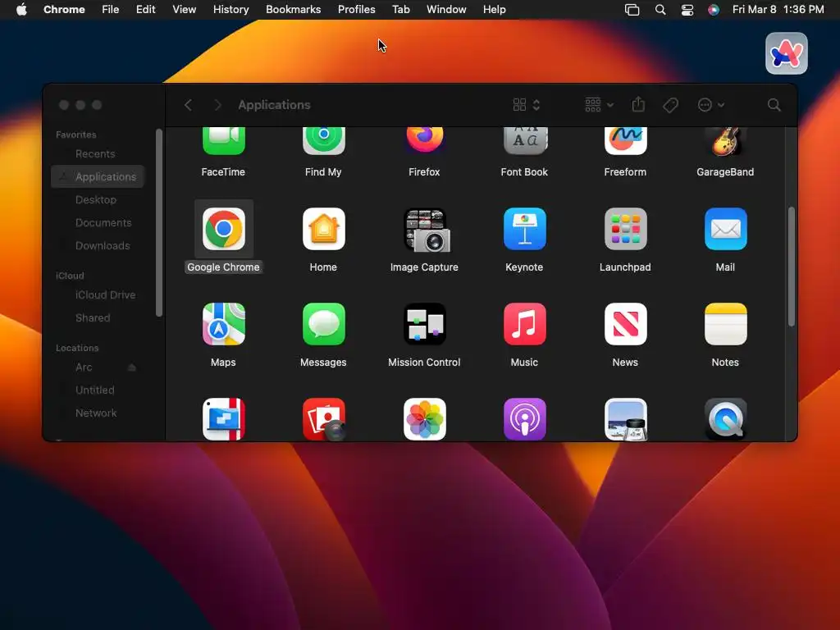
Task: Select Applications in the sidebar
Action: tap(98, 177)
